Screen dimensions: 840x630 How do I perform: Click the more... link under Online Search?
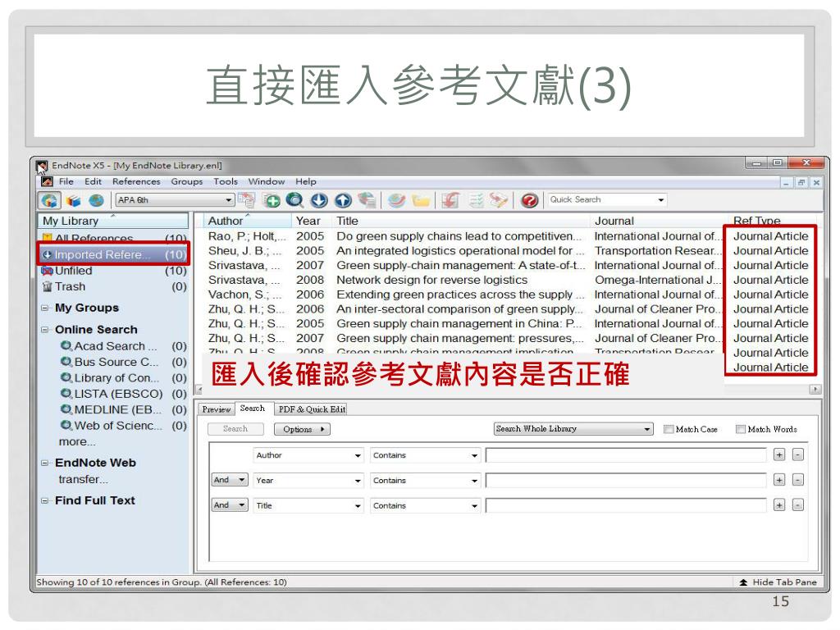[77, 442]
